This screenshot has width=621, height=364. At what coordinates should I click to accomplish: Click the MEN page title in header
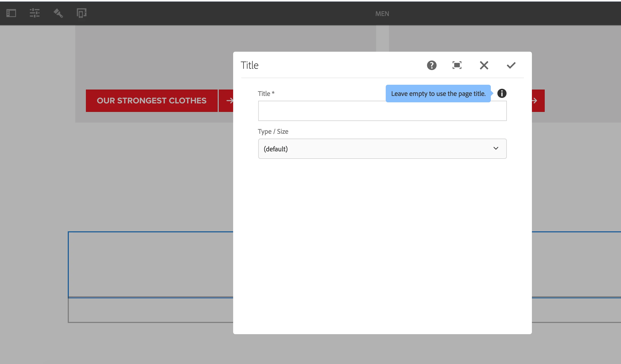pos(382,14)
